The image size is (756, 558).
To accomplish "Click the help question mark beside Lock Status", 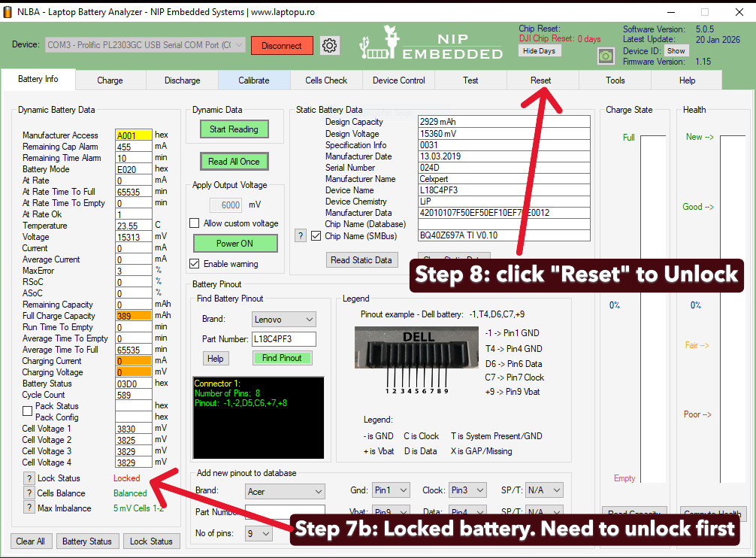I will 29,478.
